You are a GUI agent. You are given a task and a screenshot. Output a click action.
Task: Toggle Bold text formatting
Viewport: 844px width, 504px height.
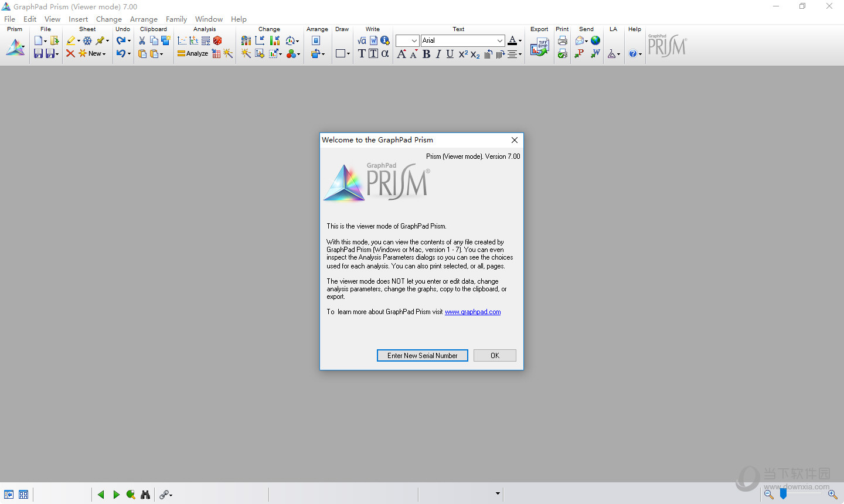point(426,54)
